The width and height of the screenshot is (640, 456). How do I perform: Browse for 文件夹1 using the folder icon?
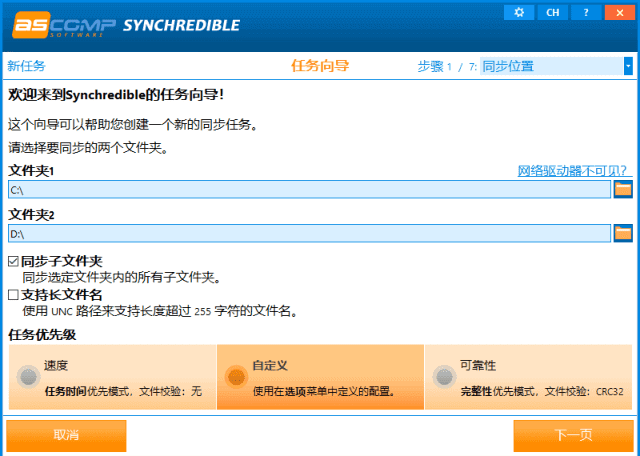[623, 189]
